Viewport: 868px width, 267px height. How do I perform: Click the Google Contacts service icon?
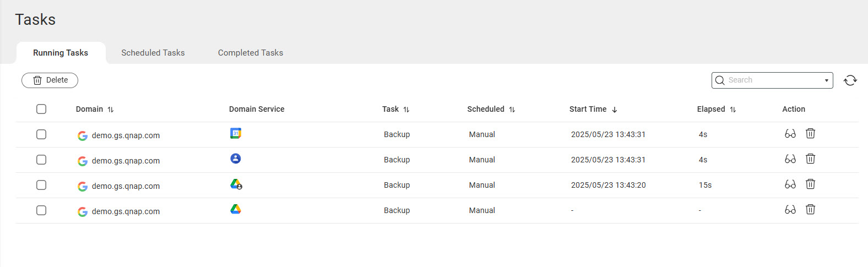point(236,159)
